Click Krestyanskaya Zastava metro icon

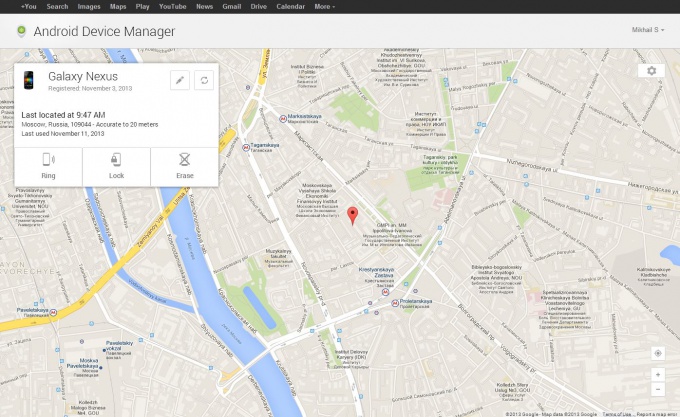click(385, 292)
